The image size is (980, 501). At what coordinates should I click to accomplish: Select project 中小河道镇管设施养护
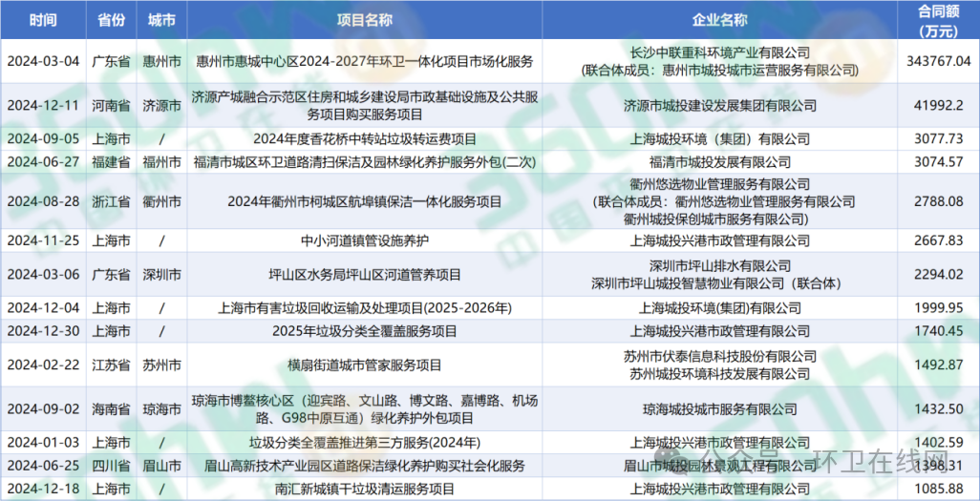364,240
